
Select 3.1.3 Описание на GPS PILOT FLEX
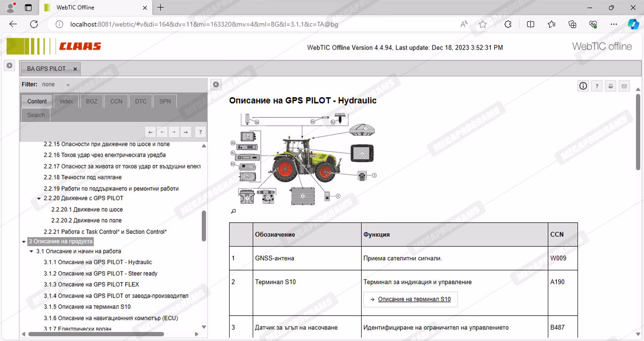click(91, 284)
